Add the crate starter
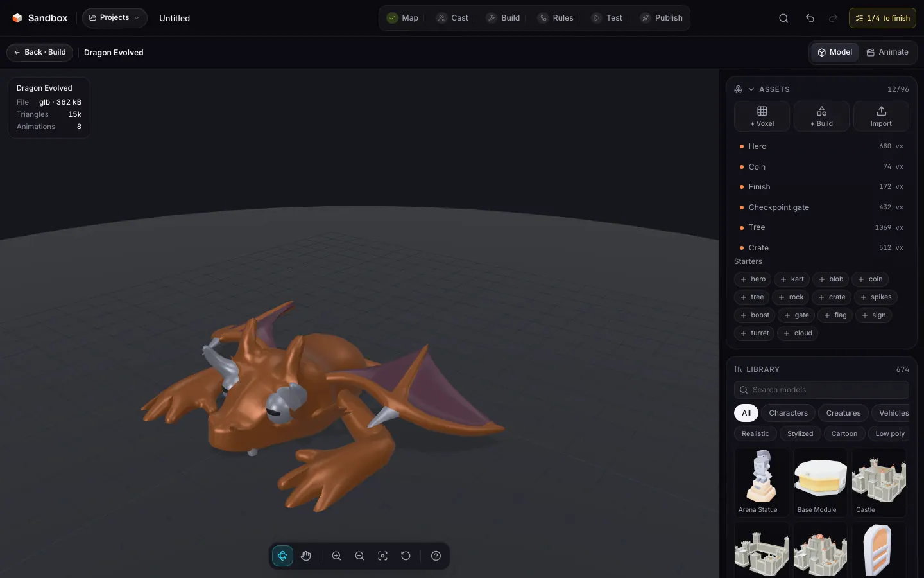This screenshot has width=924, height=578. 832,297
